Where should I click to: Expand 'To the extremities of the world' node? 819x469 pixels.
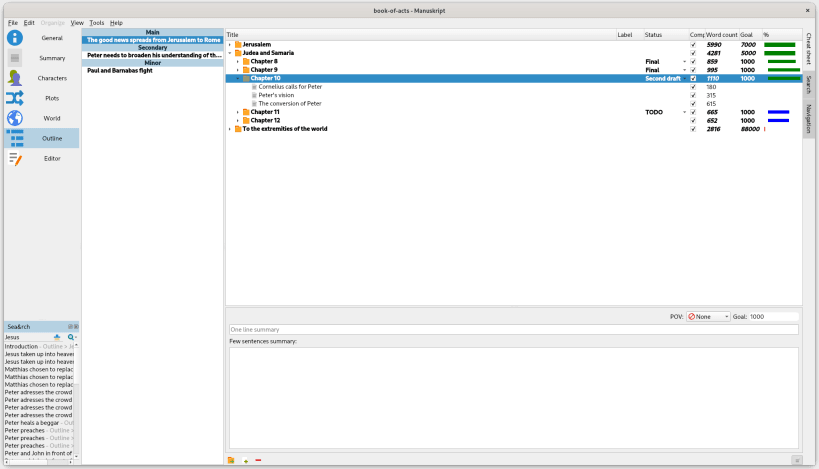[230, 128]
